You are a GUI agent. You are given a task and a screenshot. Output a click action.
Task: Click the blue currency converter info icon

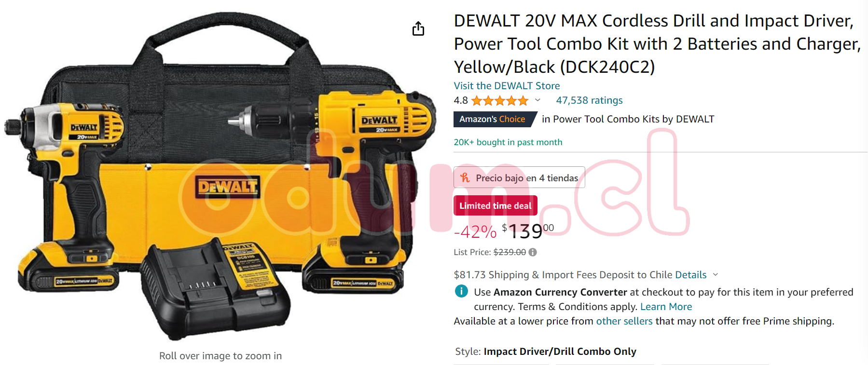pyautogui.click(x=461, y=291)
